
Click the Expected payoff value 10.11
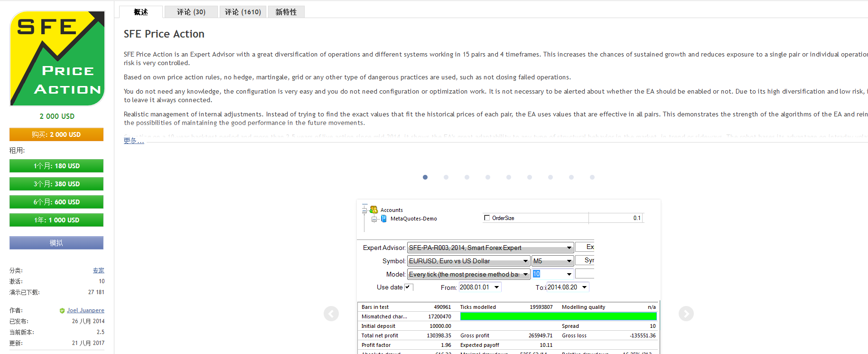pos(546,345)
